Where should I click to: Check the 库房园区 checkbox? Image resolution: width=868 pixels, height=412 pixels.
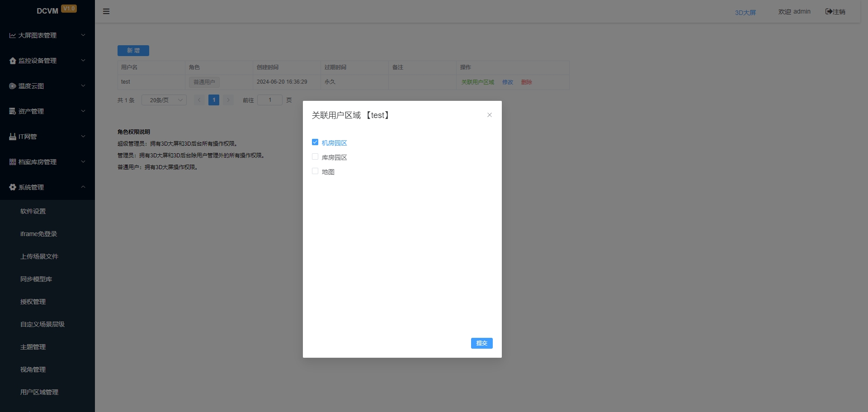315,156
